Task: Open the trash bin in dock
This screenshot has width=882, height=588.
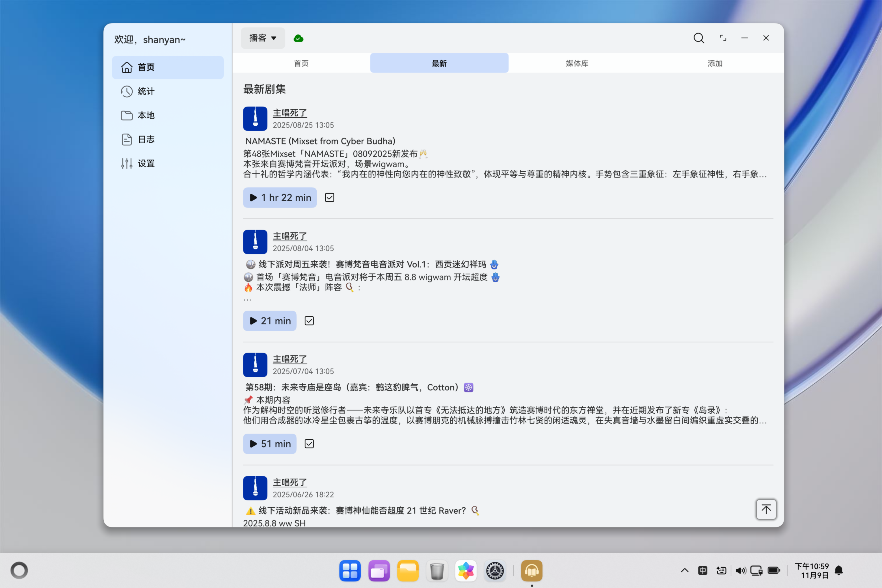Action: point(437,571)
